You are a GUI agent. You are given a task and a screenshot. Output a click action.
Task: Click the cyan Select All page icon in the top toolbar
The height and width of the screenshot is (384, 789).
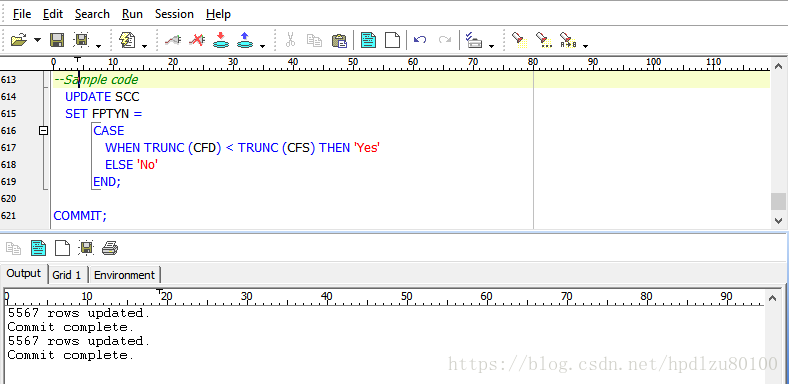click(368, 40)
